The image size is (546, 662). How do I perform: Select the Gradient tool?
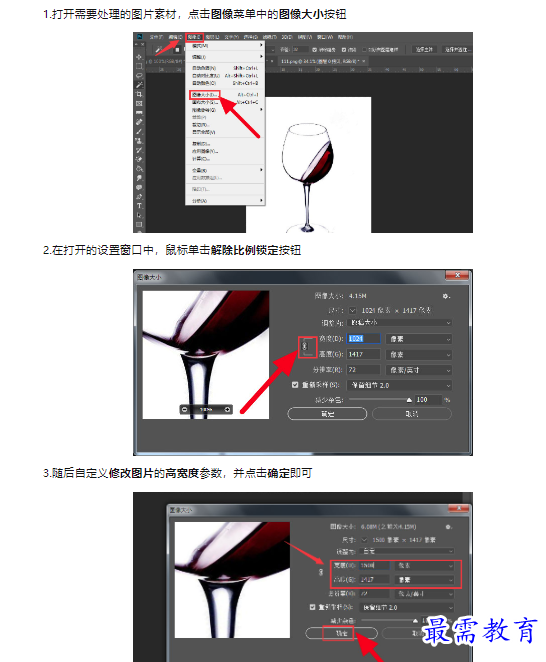point(139,168)
